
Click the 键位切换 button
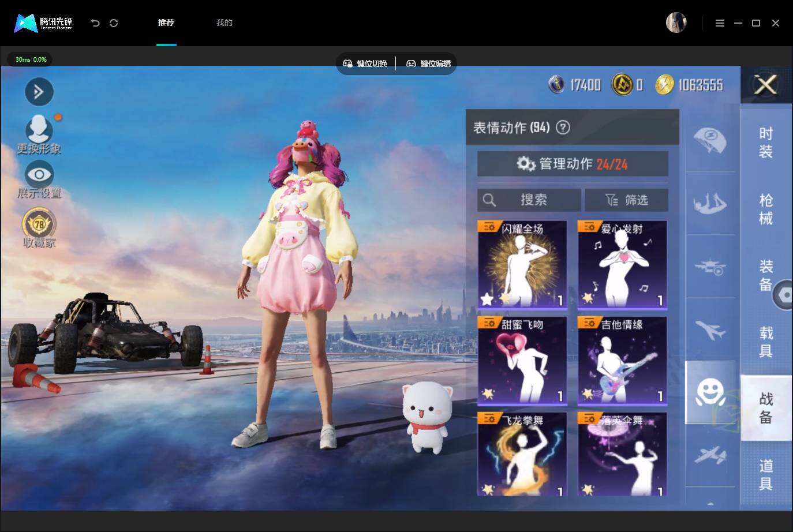pyautogui.click(x=365, y=63)
